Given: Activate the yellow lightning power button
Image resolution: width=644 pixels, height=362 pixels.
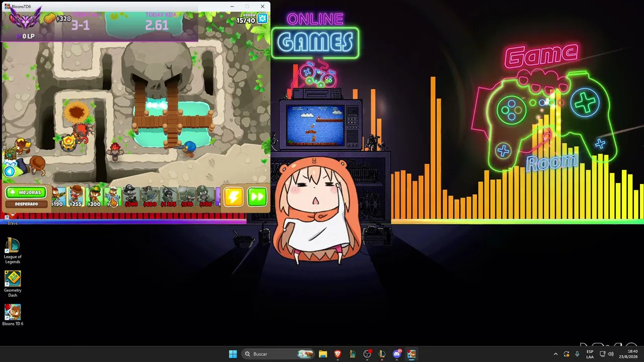Looking at the screenshot, I should click(233, 197).
